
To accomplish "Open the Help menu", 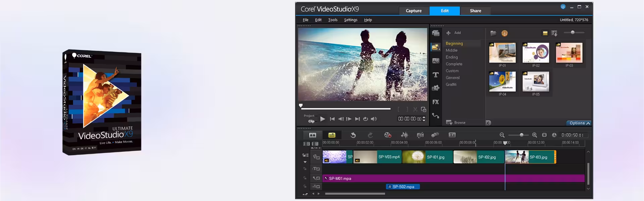I will coord(368,20).
